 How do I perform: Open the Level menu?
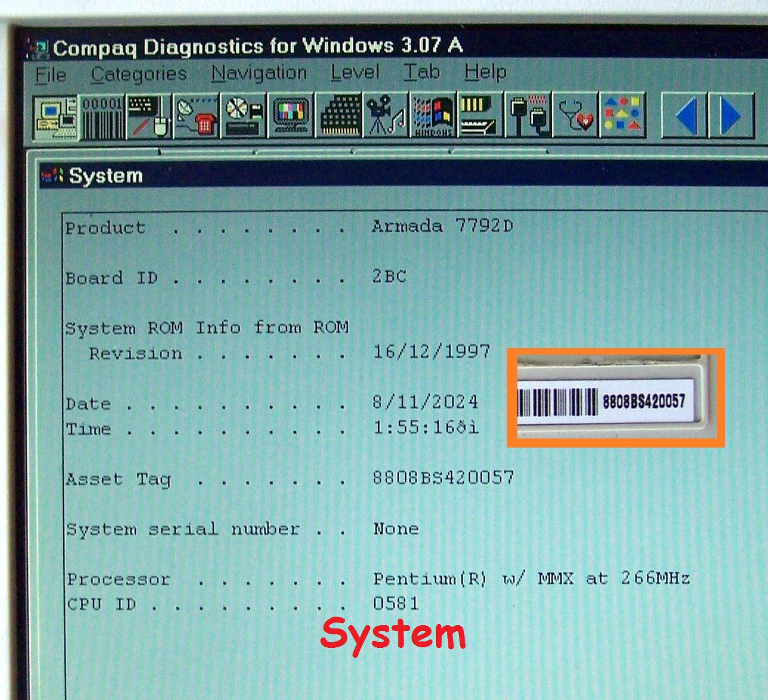355,72
